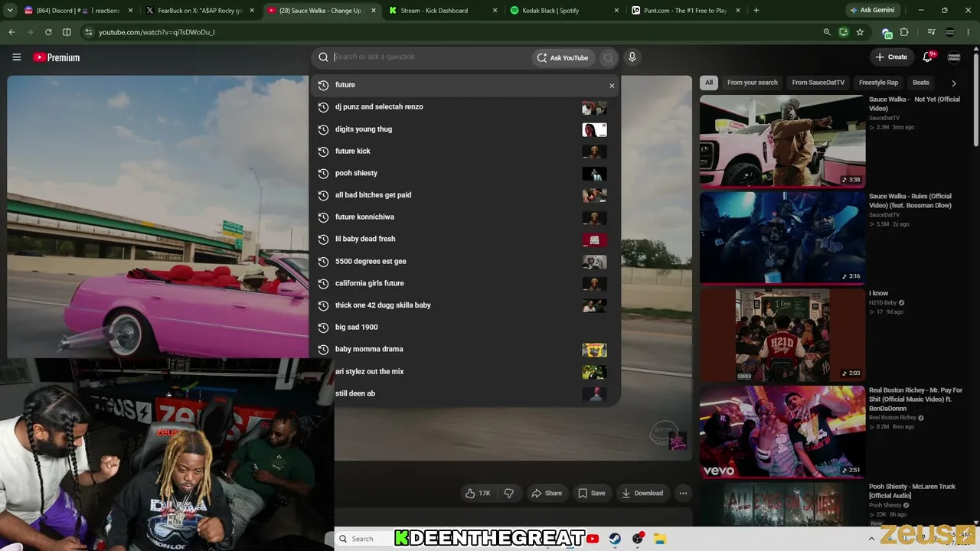Screen dimensions: 980x551
Task: Dislike the current video
Action: click(x=509, y=494)
